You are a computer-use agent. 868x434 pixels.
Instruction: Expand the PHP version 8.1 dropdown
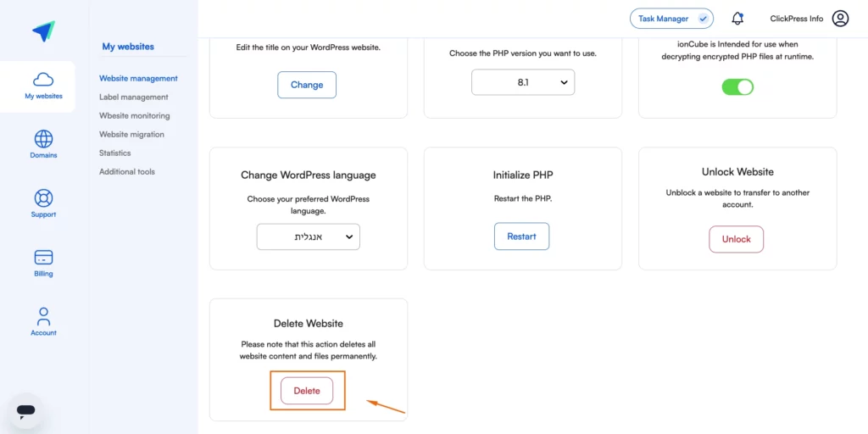(523, 82)
